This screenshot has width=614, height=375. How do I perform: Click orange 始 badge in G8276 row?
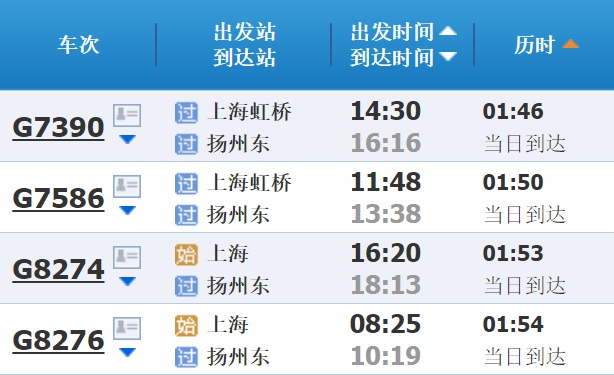tap(186, 325)
